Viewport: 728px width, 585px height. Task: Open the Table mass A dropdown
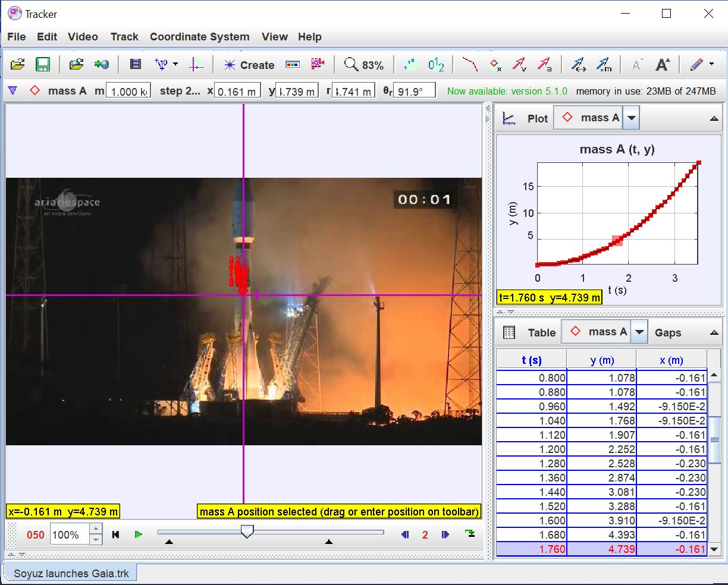pyautogui.click(x=639, y=332)
